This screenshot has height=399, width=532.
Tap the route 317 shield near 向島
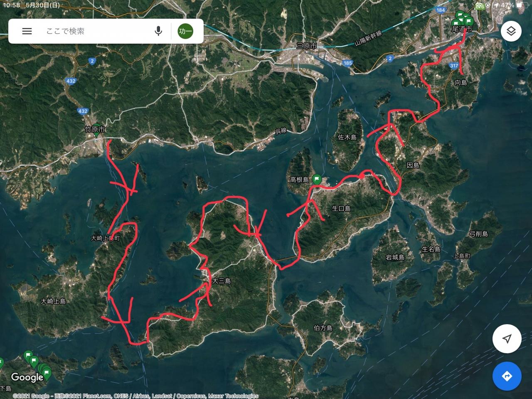point(454,66)
